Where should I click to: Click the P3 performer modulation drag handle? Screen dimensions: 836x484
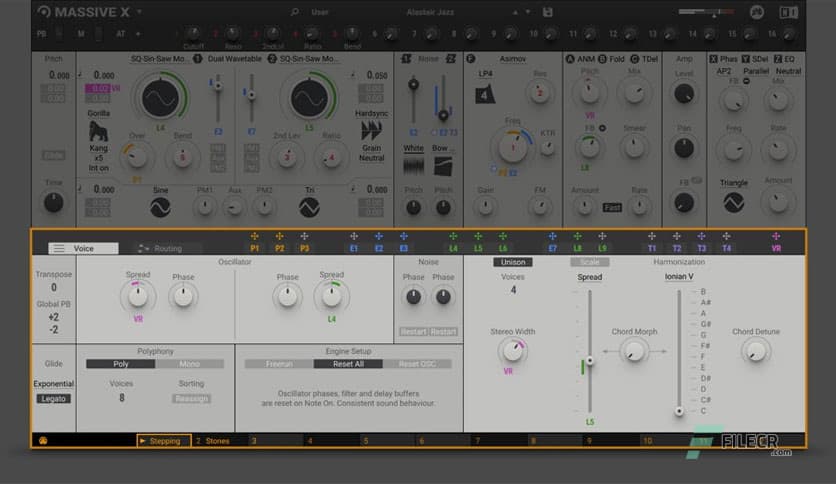click(x=304, y=236)
